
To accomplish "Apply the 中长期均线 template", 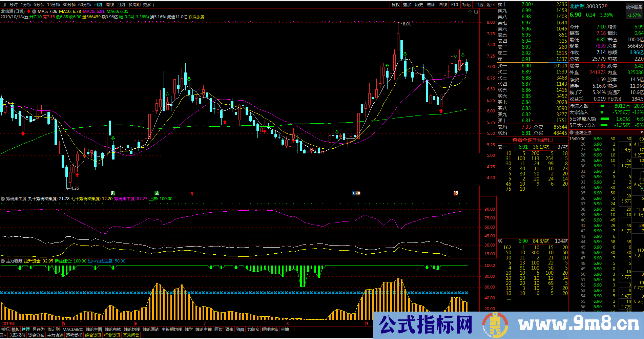I will (172, 329).
